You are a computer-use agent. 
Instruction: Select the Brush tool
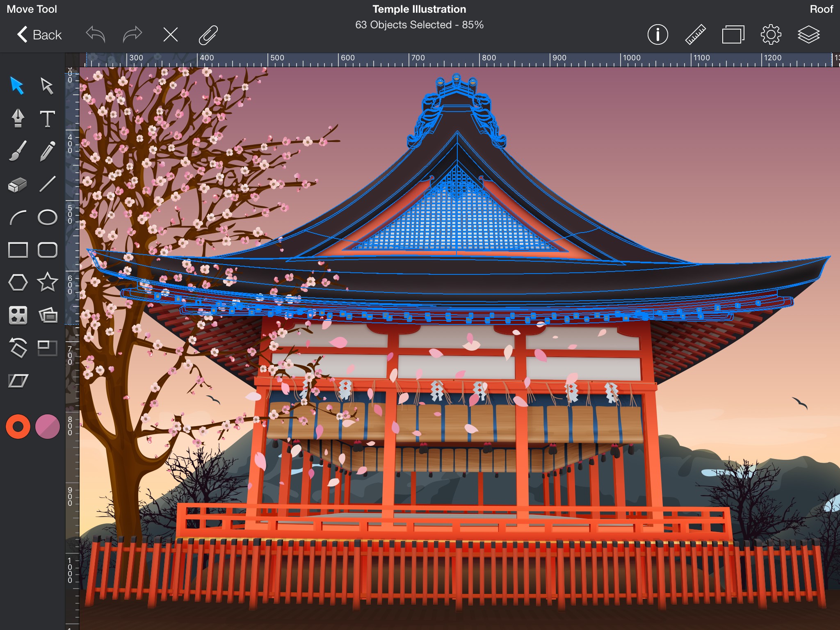[x=17, y=151]
